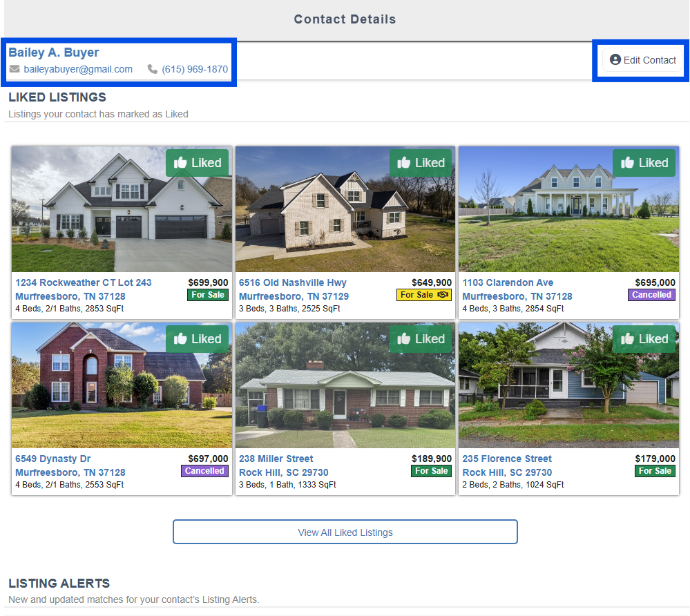This screenshot has height=616, width=690.
Task: Open the Bailey A. Buyer contact name
Action: (54, 52)
